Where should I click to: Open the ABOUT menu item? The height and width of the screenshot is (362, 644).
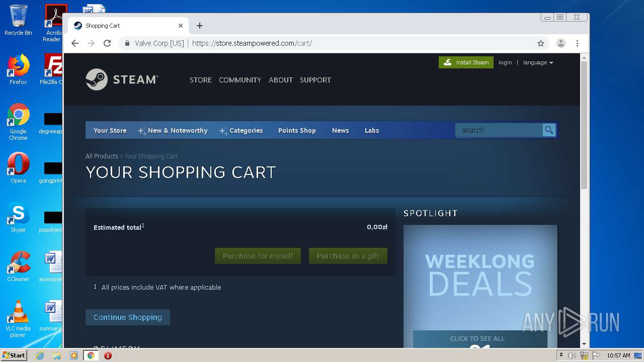click(281, 80)
